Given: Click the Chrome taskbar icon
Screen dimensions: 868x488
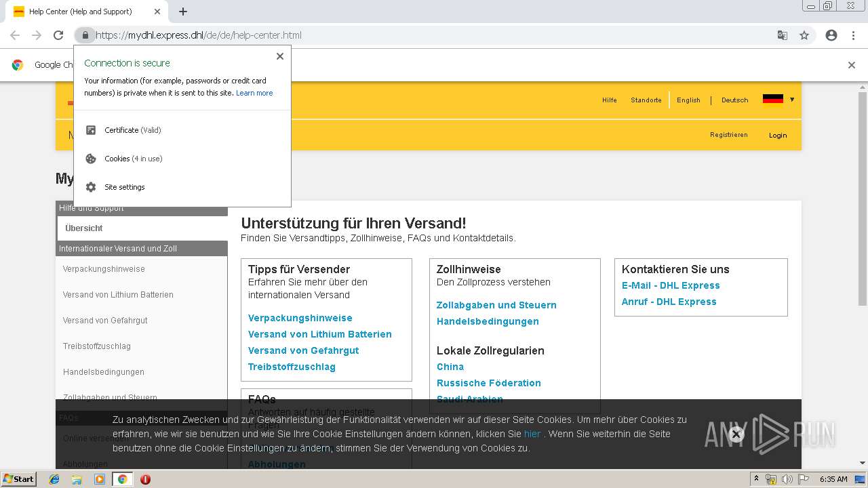Looking at the screenshot, I should click(122, 479).
